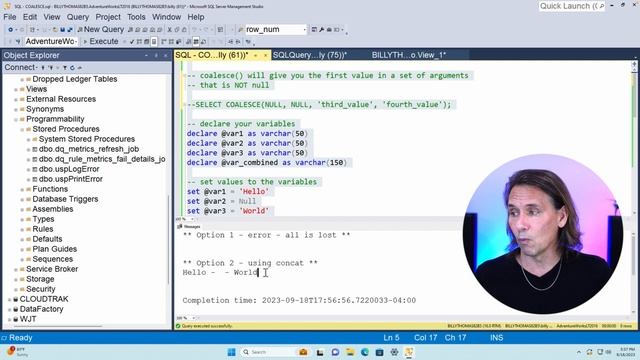Switch to SQLQuery...ly (75) tab
640x360 pixels.
310,55
